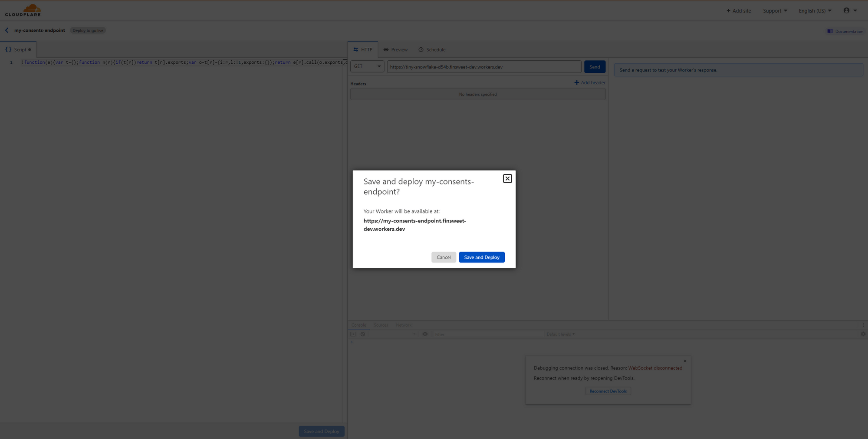Click the Add header link

pos(589,82)
